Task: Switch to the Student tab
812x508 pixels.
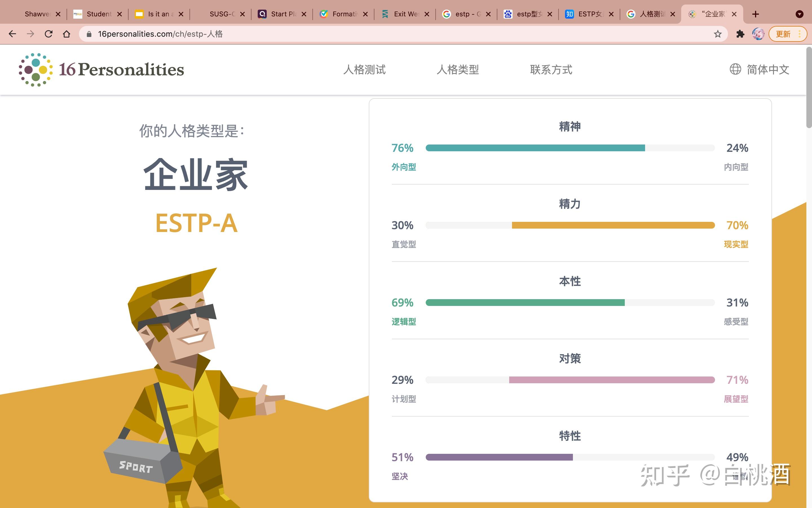Action: (97, 14)
